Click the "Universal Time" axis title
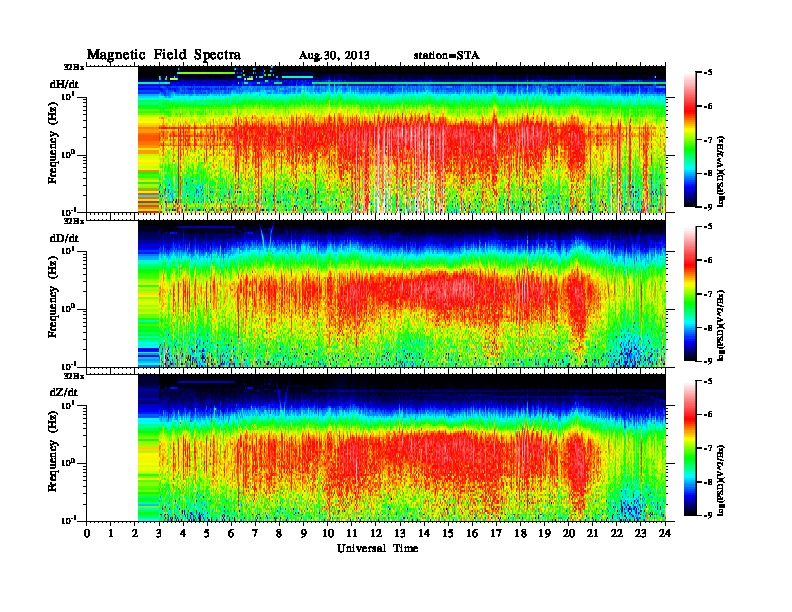The width and height of the screenshot is (792, 612). point(377,548)
